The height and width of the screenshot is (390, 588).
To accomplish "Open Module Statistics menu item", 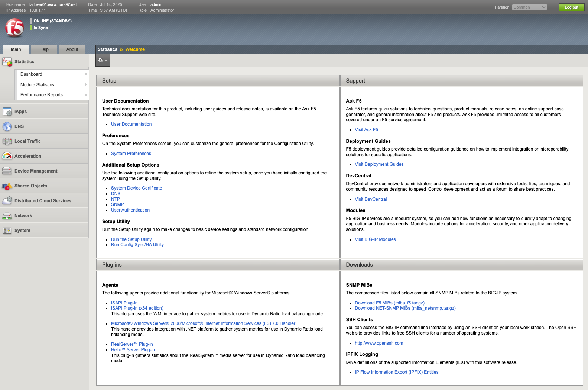I will 52,85.
